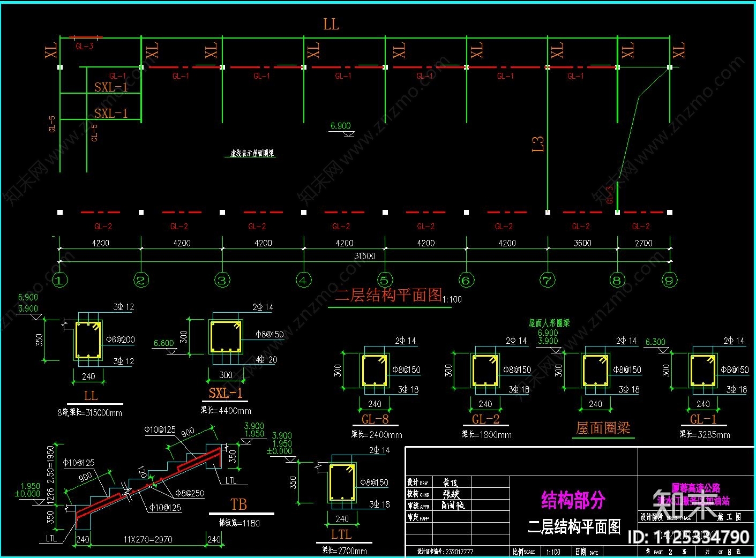This screenshot has height=558, width=756.
Task: Click the 6.600 elevation marker
Action: 164,343
